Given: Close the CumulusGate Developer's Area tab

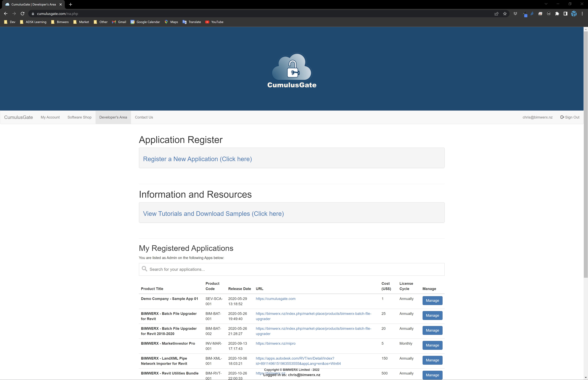Looking at the screenshot, I should (x=61, y=4).
